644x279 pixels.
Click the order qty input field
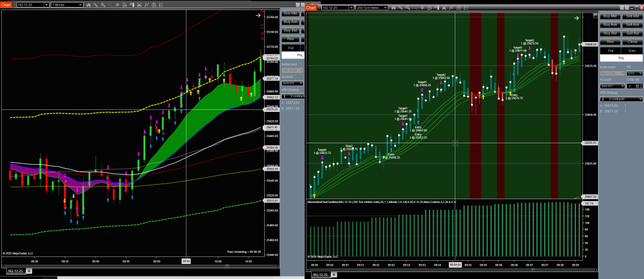[x=630, y=86]
